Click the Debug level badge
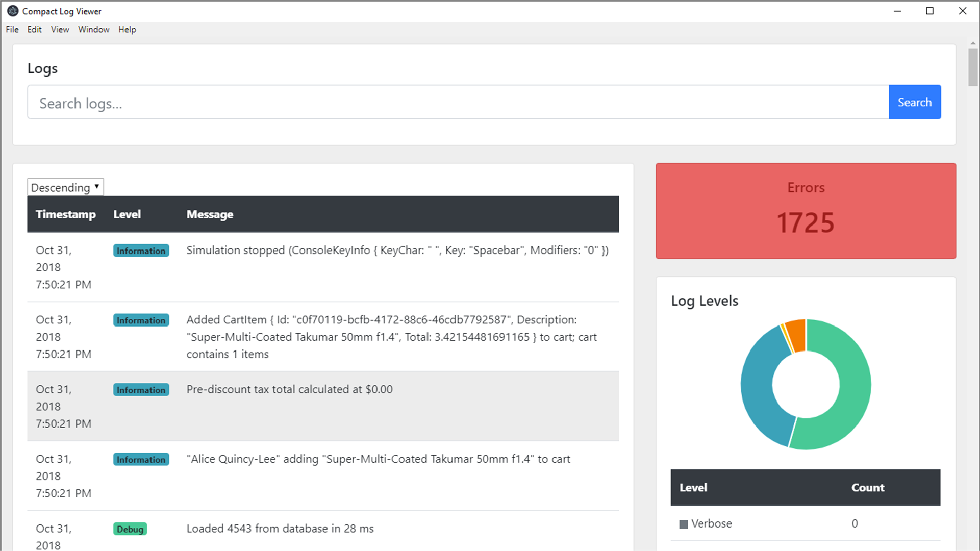 click(x=130, y=529)
